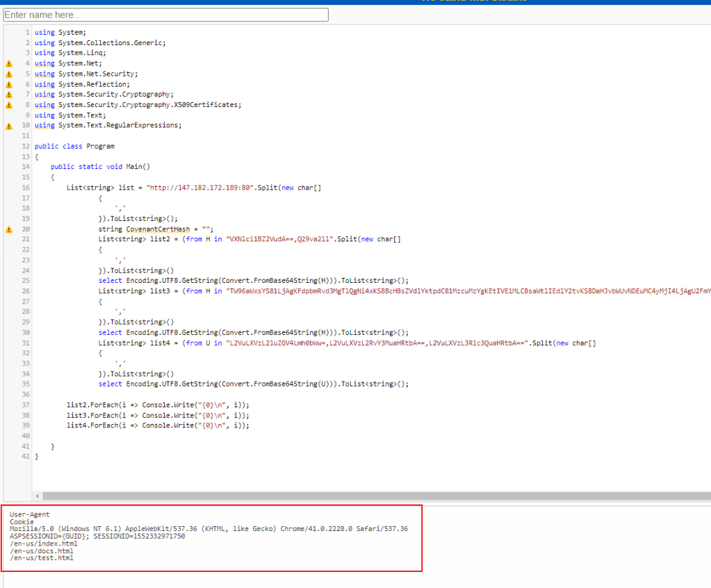Click the left arrow of horizontal scrollbar
Viewport: 711px width, 588px height.
pyautogui.click(x=38, y=496)
